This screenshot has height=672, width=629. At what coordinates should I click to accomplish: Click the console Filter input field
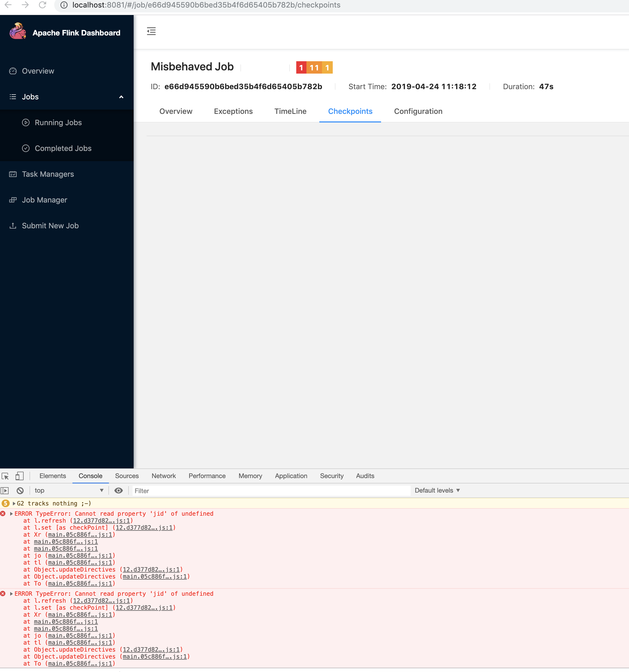pos(270,491)
